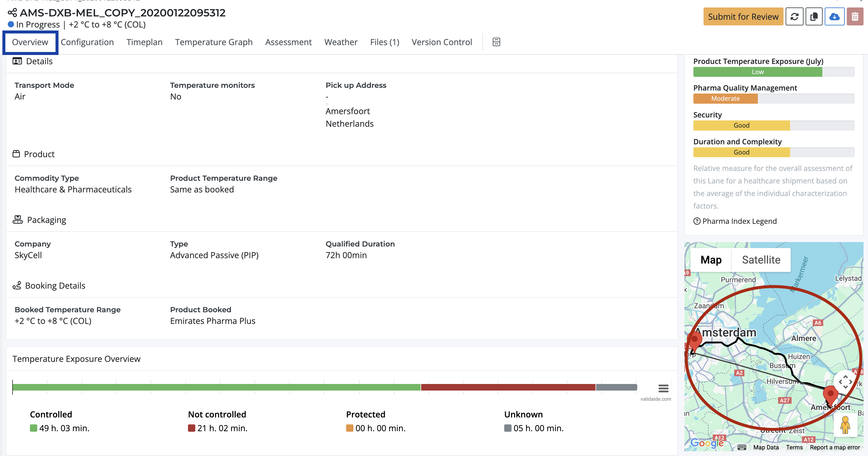
Task: Click the copy lane icon button
Action: 814,16
